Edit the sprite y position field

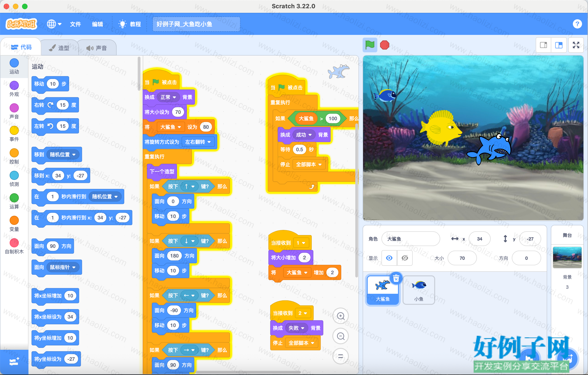(x=530, y=239)
